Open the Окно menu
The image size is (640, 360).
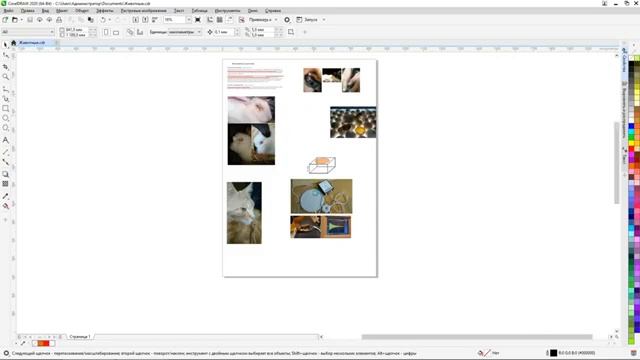tap(253, 11)
